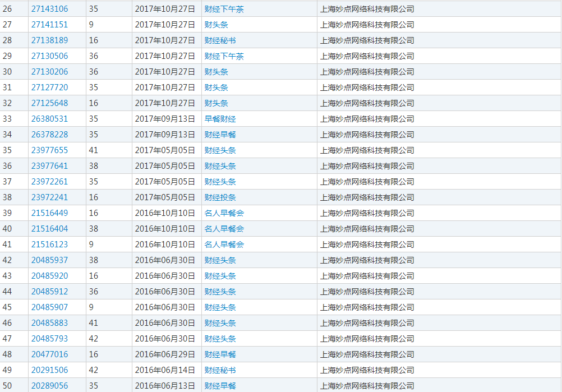The width and height of the screenshot is (562, 392).
Task: Open registration number 20485912
Action: tap(49, 292)
